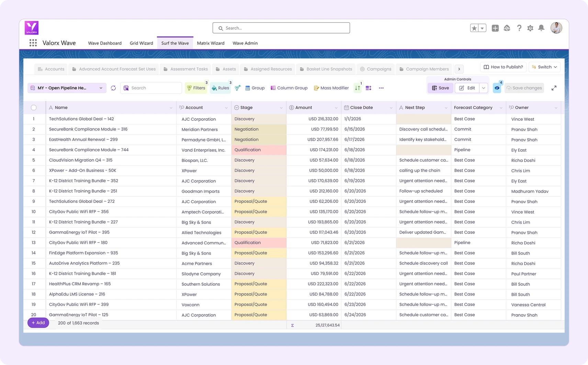
Task: Toggle the select-all rows checkbox
Action: [34, 108]
